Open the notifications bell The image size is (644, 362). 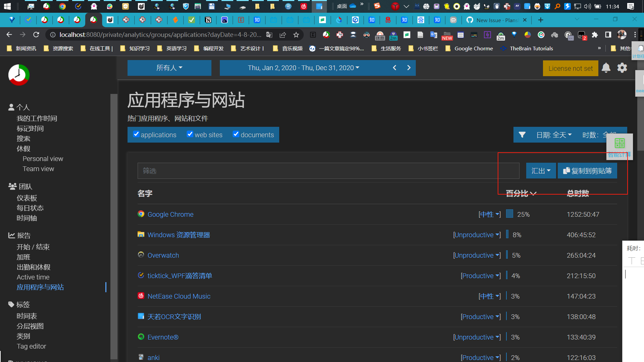606,68
